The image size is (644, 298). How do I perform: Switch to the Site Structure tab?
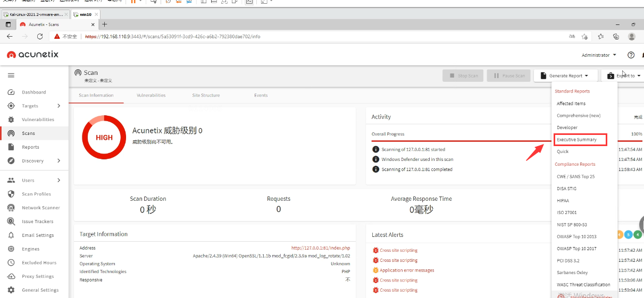206,96
